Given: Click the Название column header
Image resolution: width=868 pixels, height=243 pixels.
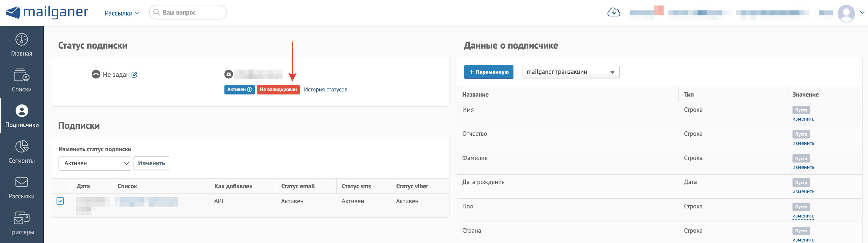Looking at the screenshot, I should (475, 94).
